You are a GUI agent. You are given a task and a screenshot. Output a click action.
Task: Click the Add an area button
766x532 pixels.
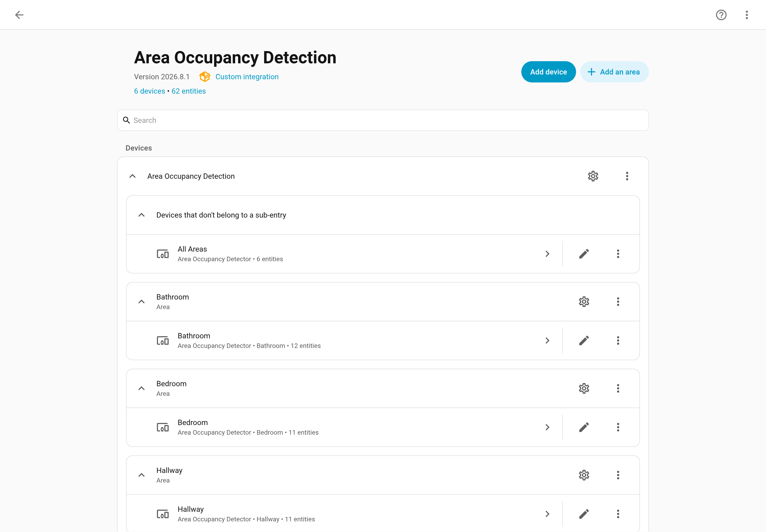click(614, 72)
